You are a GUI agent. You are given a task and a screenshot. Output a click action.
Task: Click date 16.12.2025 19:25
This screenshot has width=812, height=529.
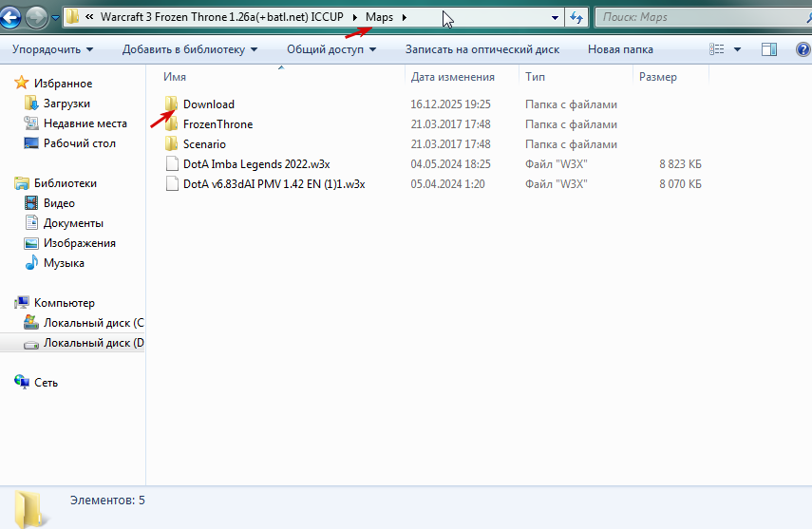click(x=450, y=104)
